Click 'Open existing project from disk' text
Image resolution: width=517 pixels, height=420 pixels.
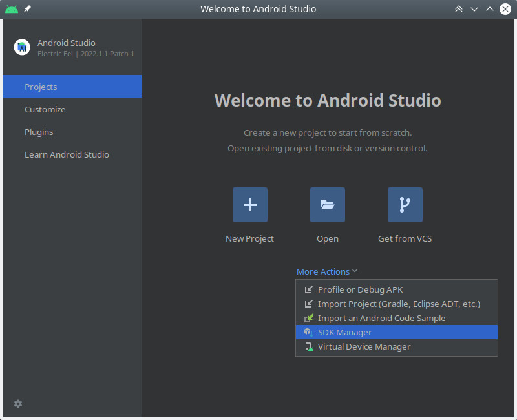point(328,149)
